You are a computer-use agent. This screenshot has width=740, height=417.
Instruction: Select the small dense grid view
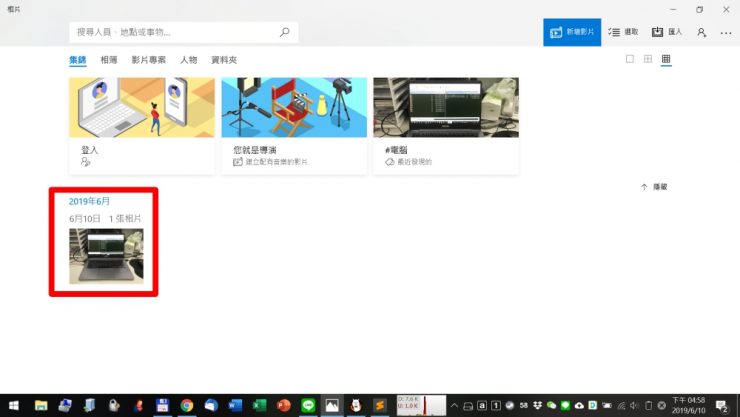pyautogui.click(x=666, y=60)
